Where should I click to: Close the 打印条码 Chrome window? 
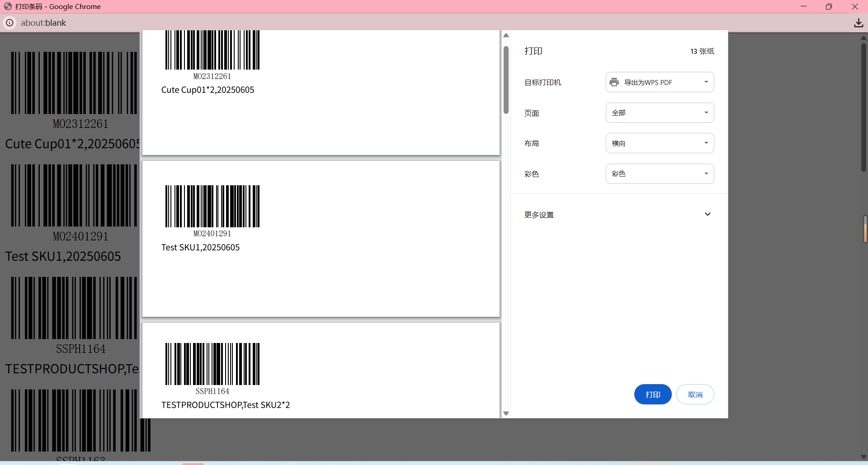(x=855, y=6)
